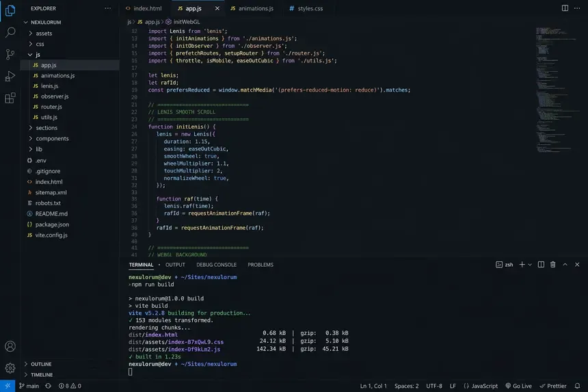The width and height of the screenshot is (588, 392).
Task: Open the Source Control view icon
Action: pos(10,55)
